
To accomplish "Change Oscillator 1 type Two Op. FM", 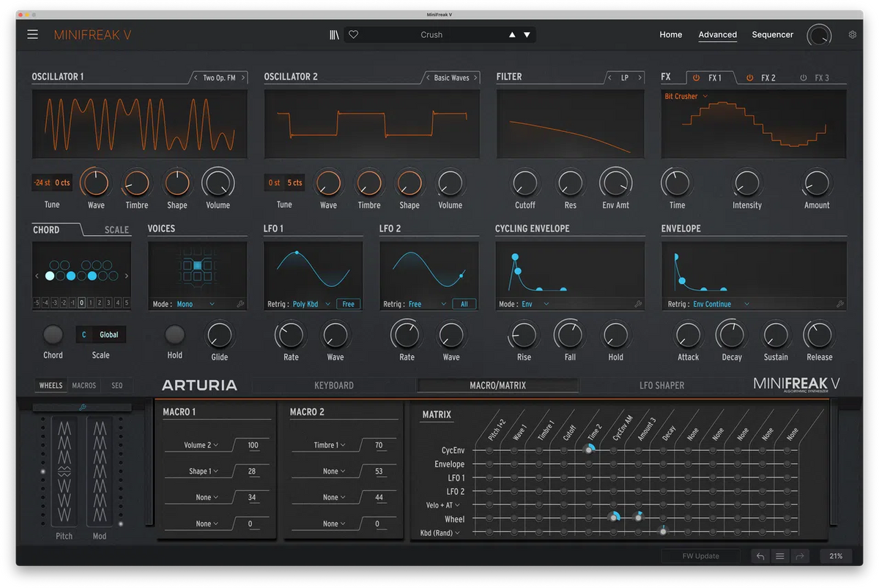I will pyautogui.click(x=220, y=77).
